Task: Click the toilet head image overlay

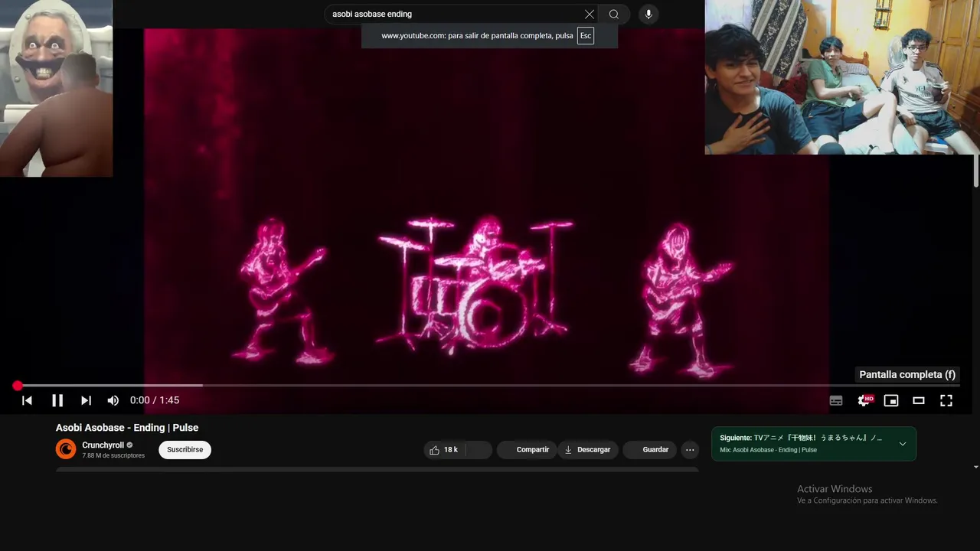Action: click(56, 88)
